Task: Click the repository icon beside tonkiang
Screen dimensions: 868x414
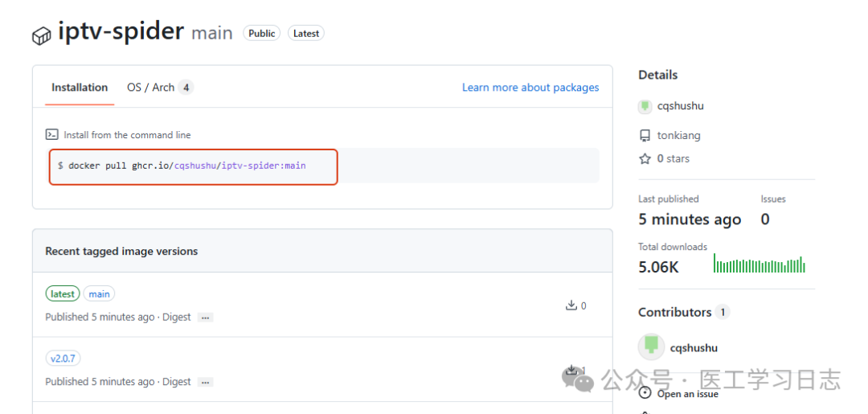Action: (x=645, y=136)
